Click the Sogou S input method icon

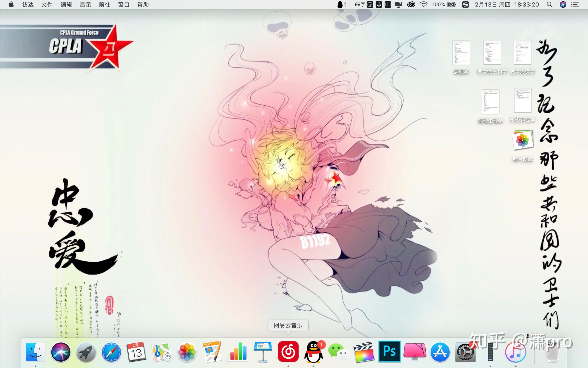(465, 4)
